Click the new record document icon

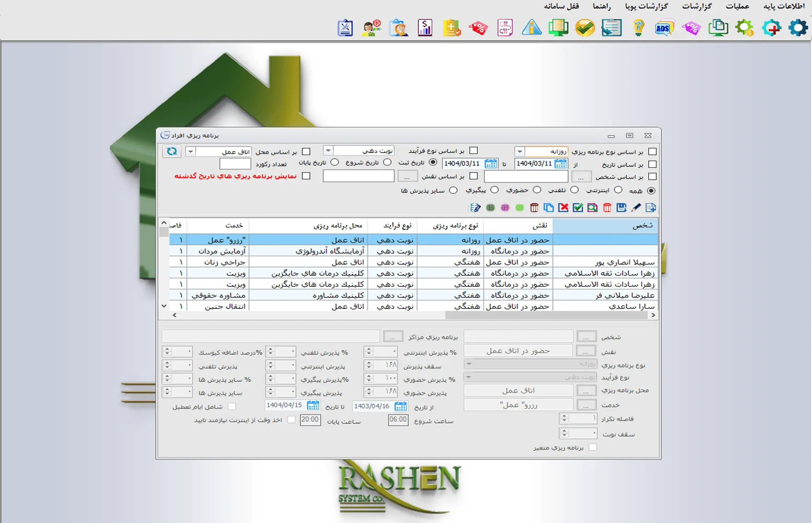coord(651,208)
